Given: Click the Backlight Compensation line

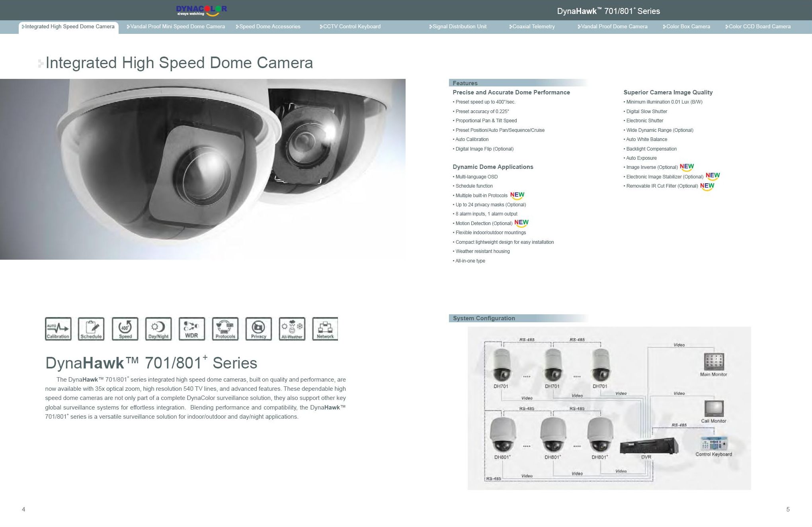Looking at the screenshot, I should point(650,149).
